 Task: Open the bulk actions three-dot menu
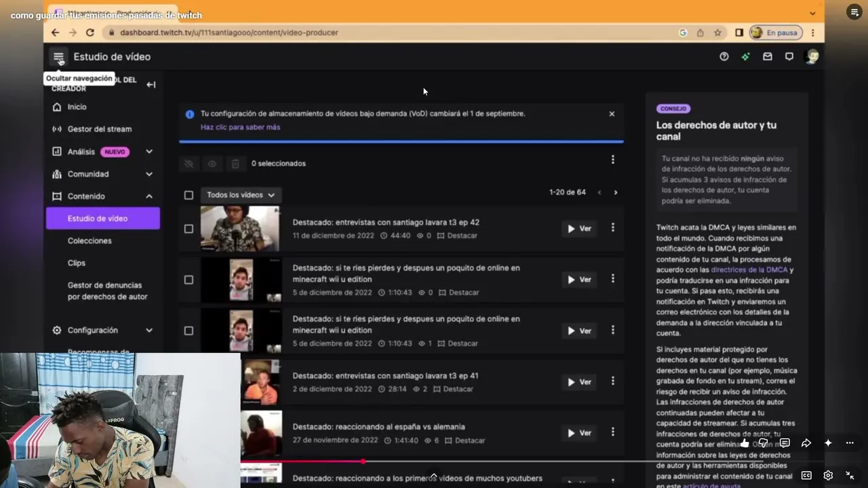click(x=613, y=160)
